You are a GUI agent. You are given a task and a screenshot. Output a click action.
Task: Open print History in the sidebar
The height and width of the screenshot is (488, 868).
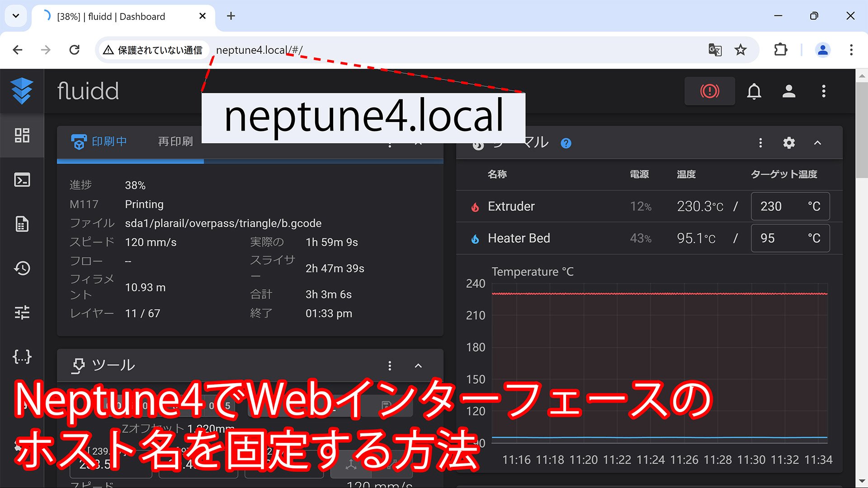[x=22, y=268]
